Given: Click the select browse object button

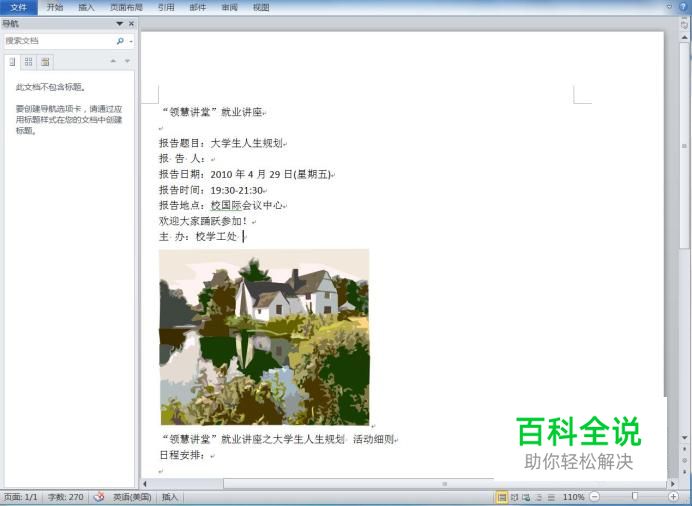Looking at the screenshot, I should tap(684, 460).
